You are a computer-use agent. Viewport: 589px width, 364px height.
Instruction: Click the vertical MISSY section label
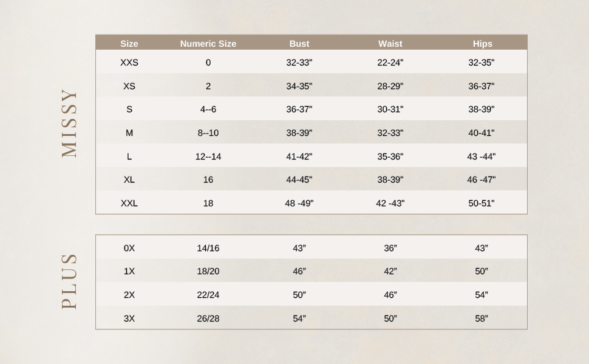[70, 124]
